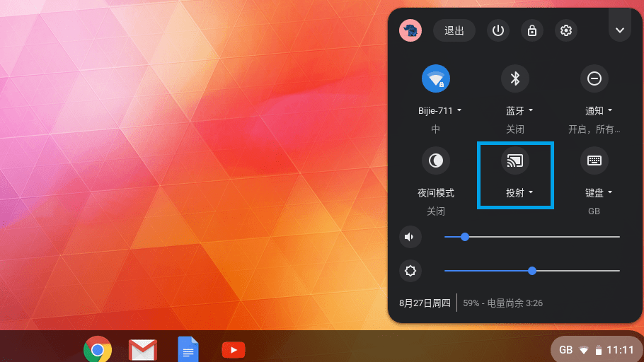Click the notification status 开启，所有…
This screenshot has height=362, width=644.
coord(594,129)
